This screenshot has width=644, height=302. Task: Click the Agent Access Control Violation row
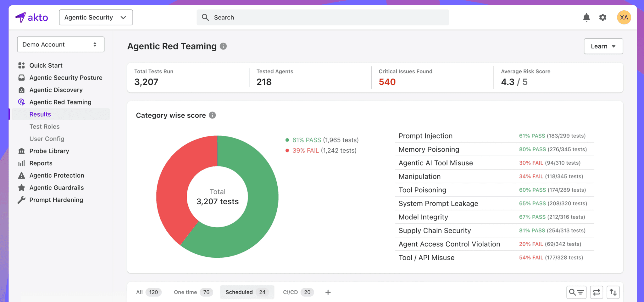[495, 244]
